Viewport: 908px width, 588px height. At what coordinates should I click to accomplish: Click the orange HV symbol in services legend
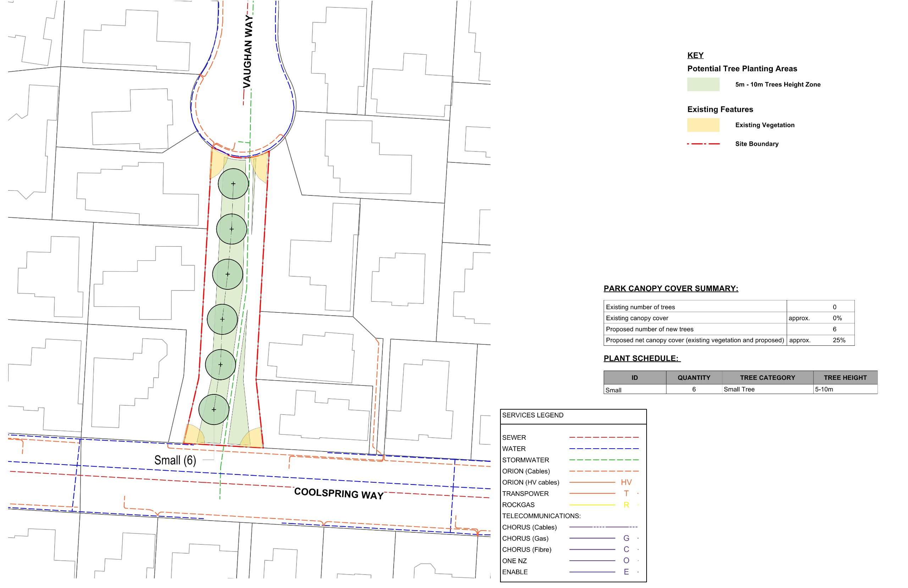pos(626,482)
